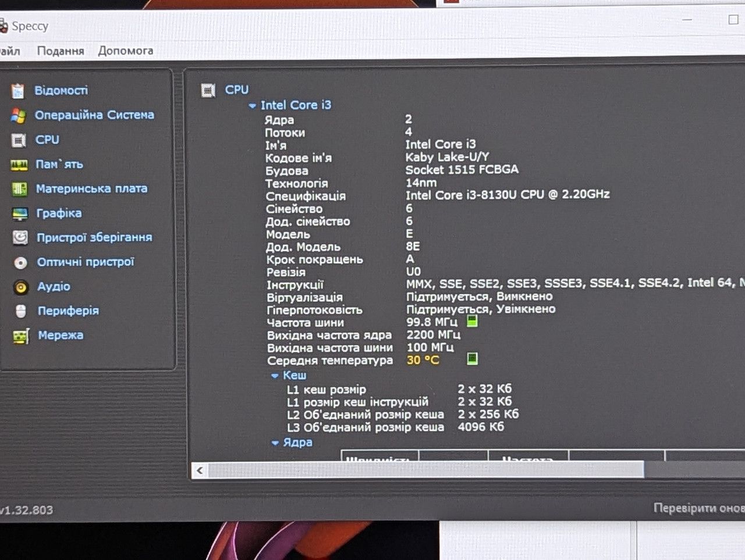The image size is (745, 560).
Task: Click the horizontal scrollbar left arrow
Action: 200,470
